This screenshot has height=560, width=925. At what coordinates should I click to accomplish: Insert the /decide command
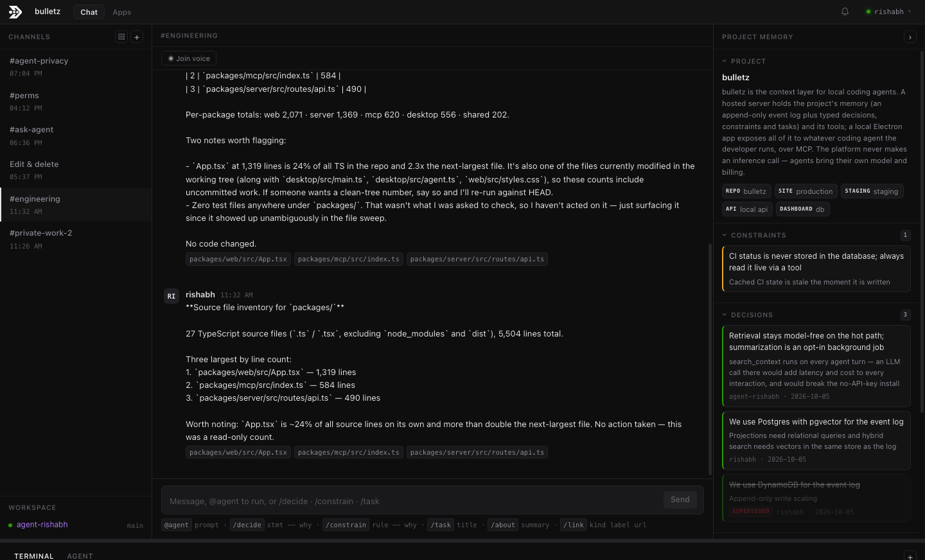[x=247, y=525]
